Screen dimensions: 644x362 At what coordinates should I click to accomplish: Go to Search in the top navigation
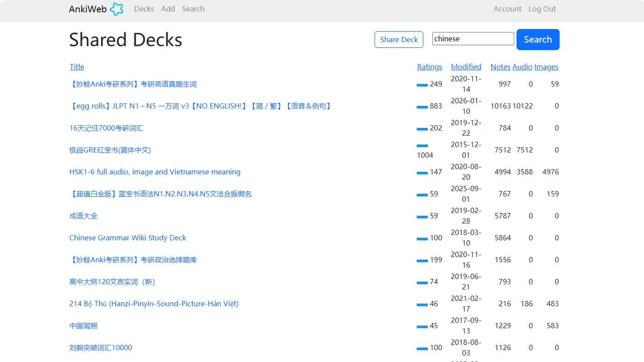193,9
